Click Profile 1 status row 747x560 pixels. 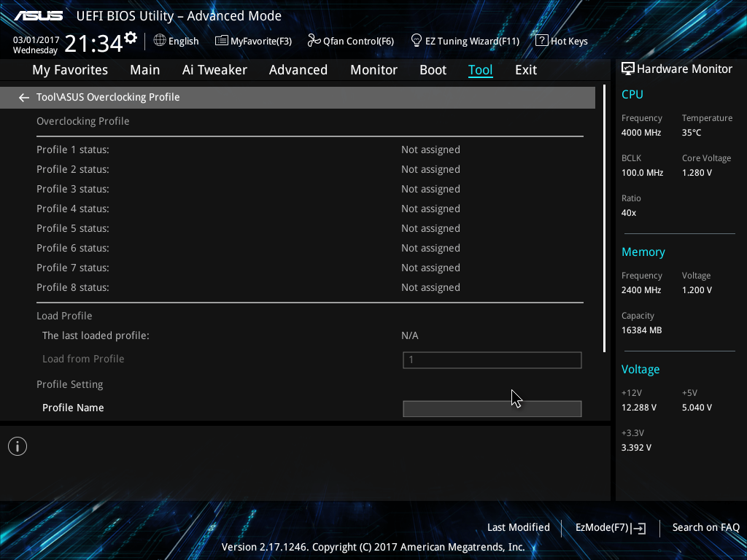coord(309,149)
